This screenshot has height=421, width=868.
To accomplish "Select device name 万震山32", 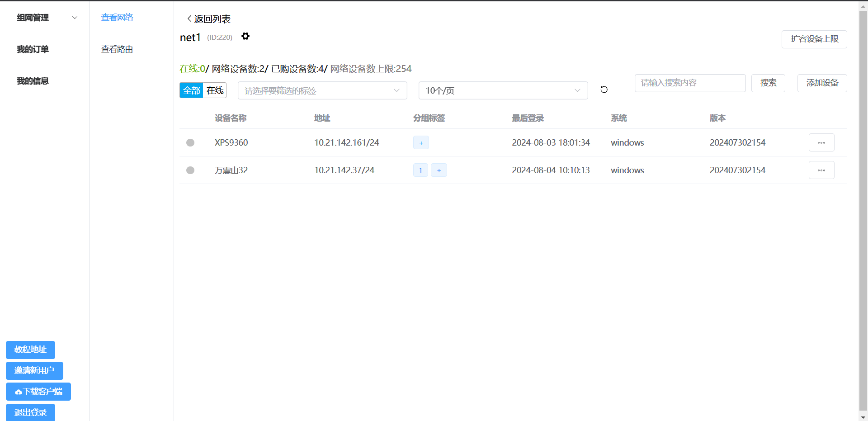I will click(231, 170).
